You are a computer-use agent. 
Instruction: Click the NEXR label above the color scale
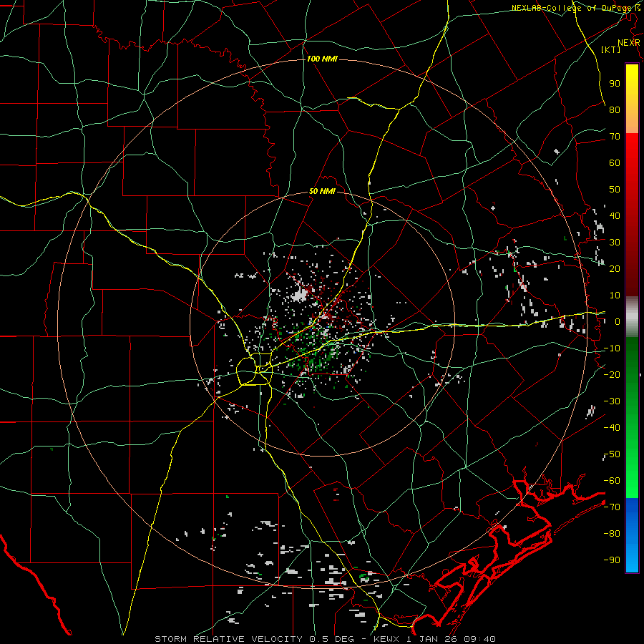[x=628, y=43]
